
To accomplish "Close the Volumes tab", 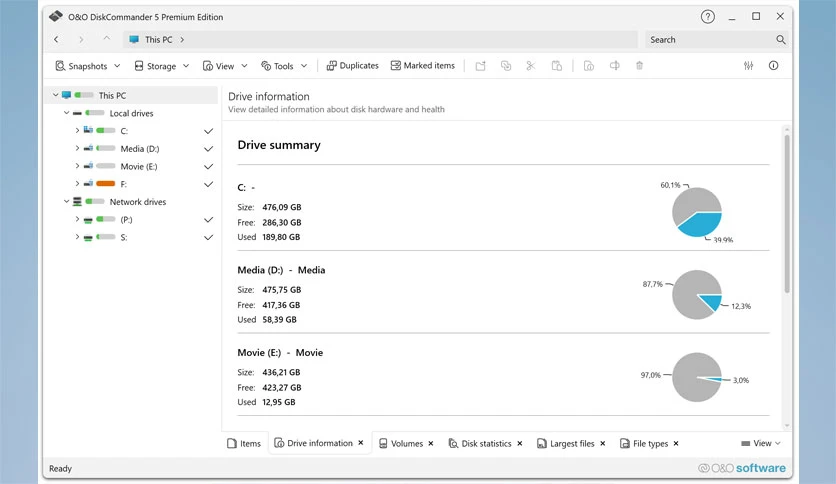I will coord(431,443).
